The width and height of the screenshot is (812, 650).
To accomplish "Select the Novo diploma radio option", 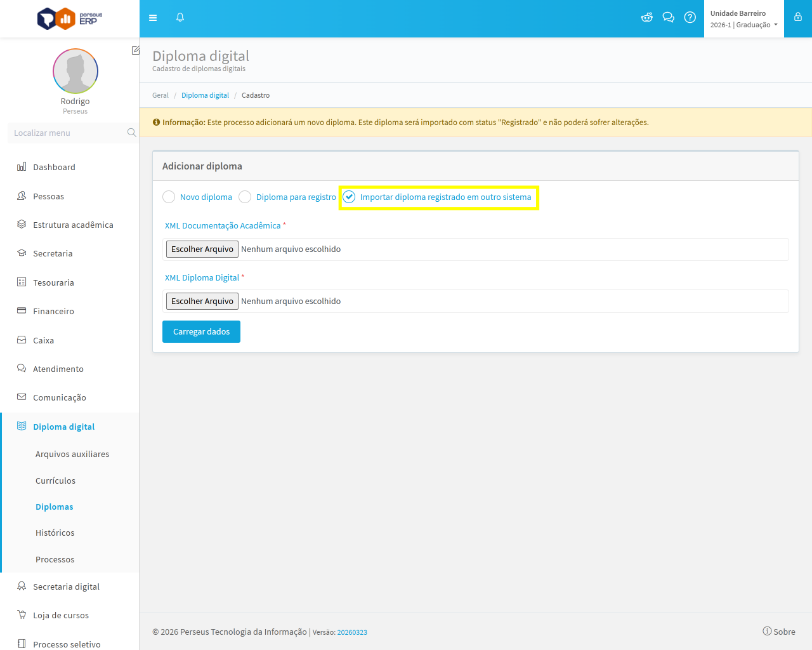I will coord(169,197).
